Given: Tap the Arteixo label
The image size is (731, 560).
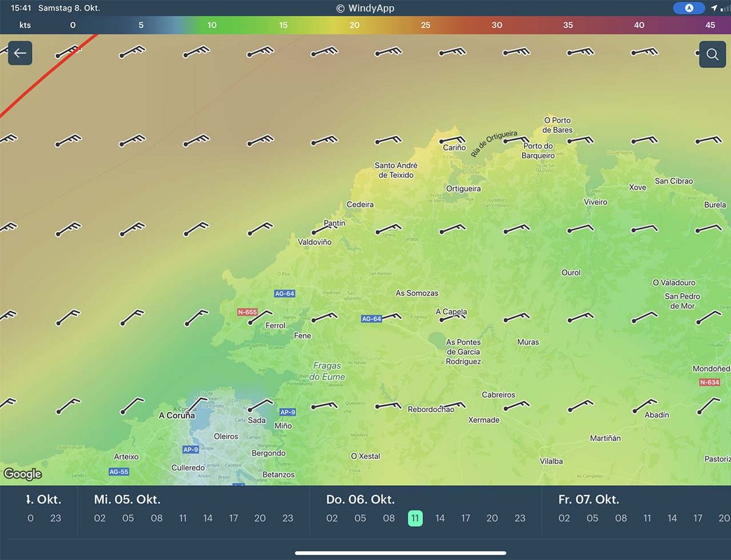Looking at the screenshot, I should tap(126, 457).
